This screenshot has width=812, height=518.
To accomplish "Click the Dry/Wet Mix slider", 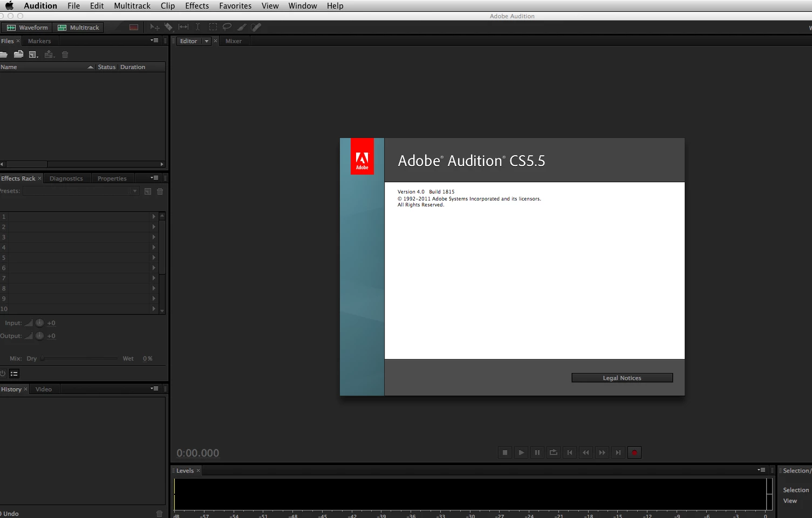I will [79, 358].
